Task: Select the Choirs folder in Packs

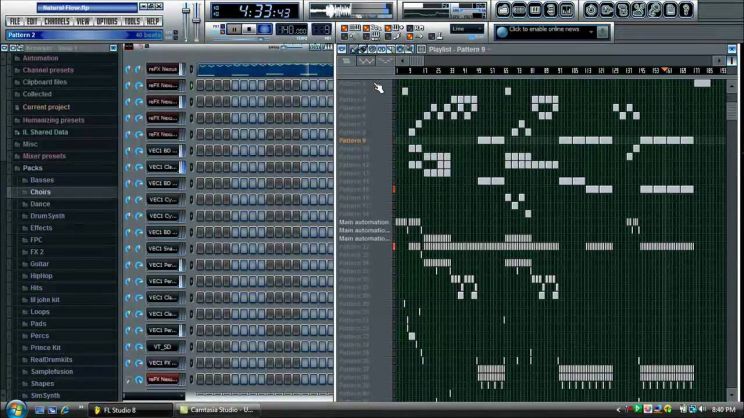Action: [x=40, y=192]
